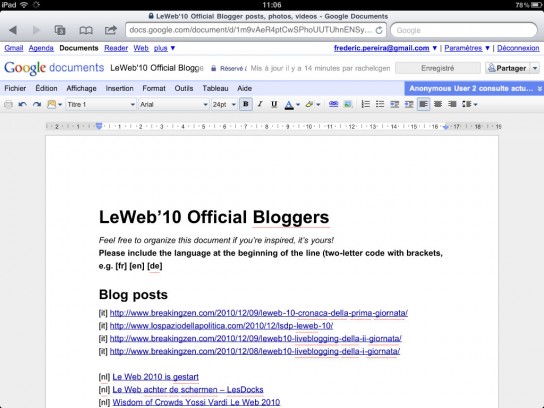
Task: Open the Arial font dropdown
Action: pyautogui.click(x=173, y=104)
